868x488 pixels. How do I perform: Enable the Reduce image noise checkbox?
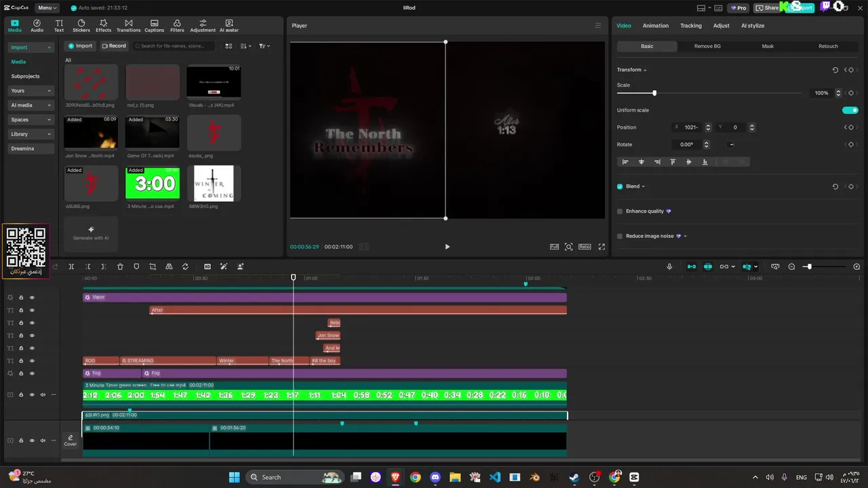point(620,237)
